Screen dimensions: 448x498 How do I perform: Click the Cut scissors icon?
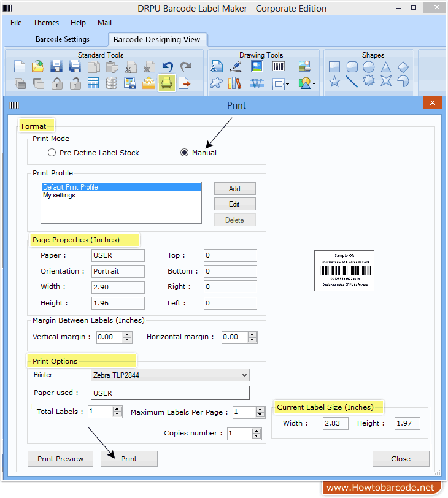pyautogui.click(x=130, y=67)
